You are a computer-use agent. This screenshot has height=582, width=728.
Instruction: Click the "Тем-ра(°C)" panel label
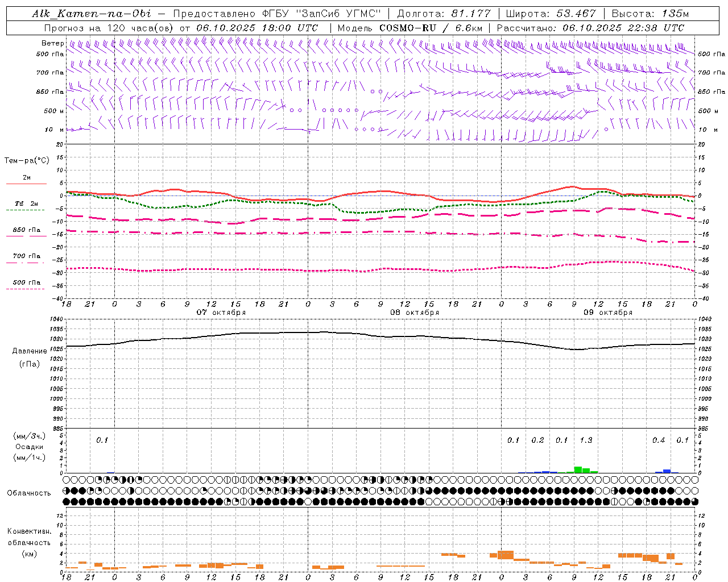27,161
